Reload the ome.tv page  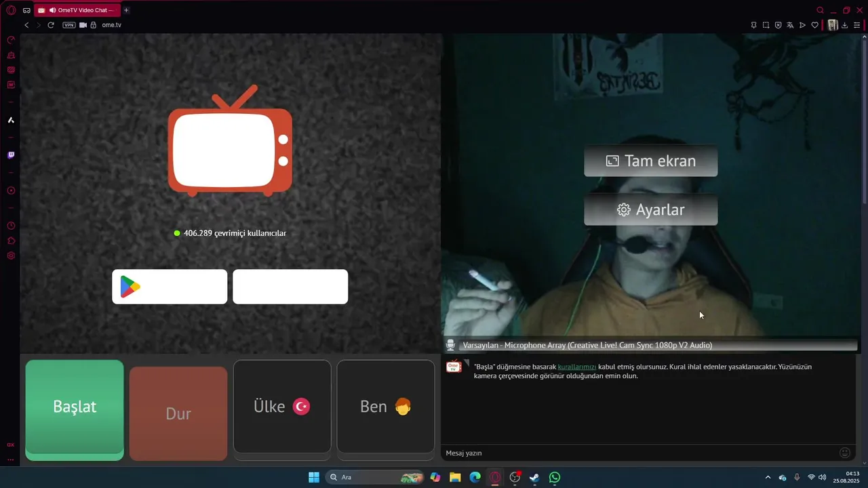[x=50, y=25]
